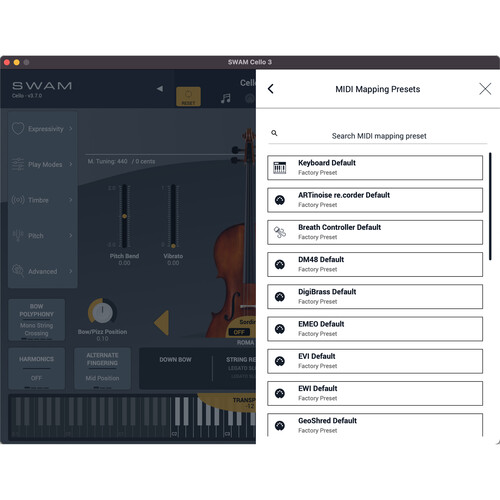Click the magnifier search icon
The width and height of the screenshot is (500, 500).
274,133
